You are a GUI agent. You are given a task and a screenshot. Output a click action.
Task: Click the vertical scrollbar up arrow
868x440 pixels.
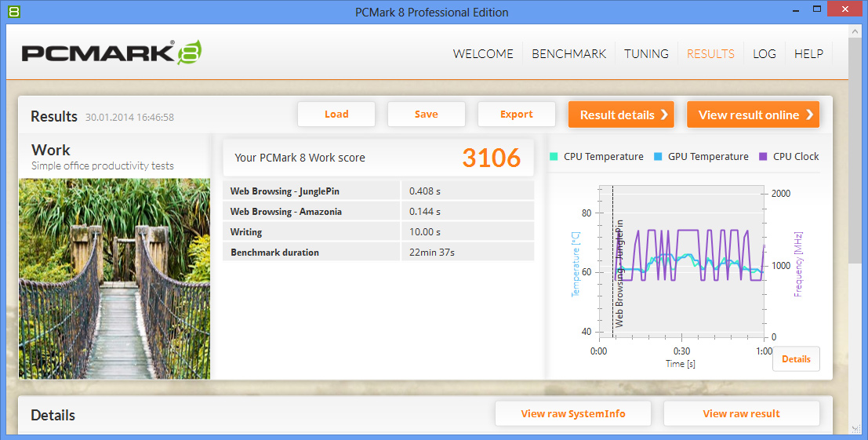pos(855,32)
